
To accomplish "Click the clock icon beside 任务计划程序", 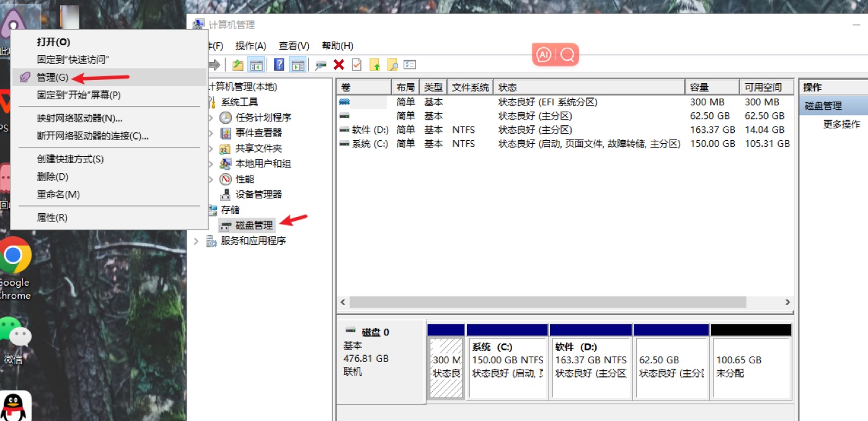I will (x=226, y=117).
